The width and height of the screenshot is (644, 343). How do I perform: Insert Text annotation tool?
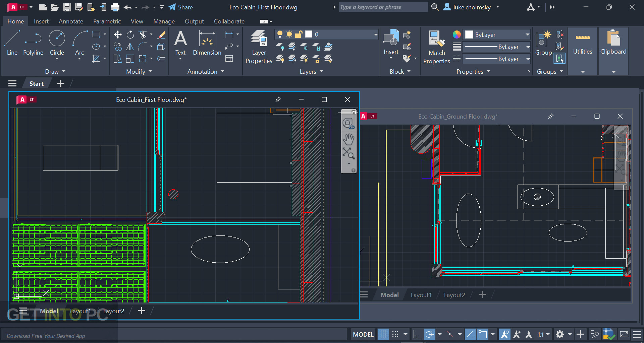[180, 43]
